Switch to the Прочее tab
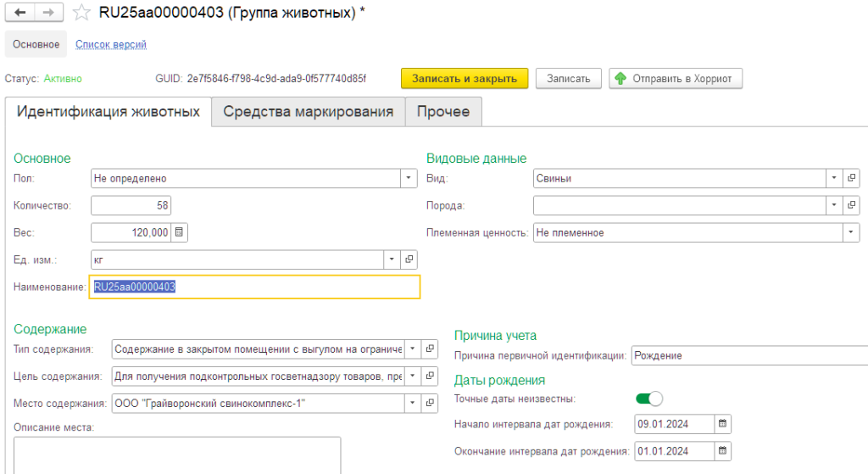The image size is (868, 474). tap(443, 112)
